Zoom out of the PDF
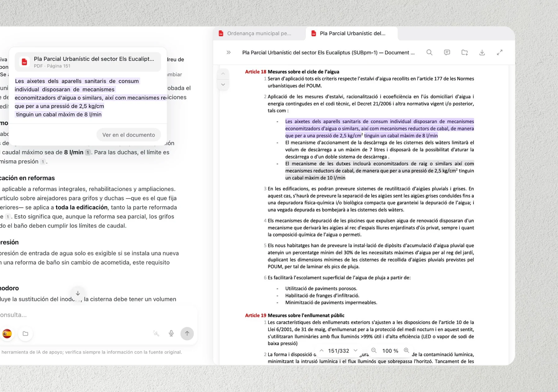The width and height of the screenshot is (558, 392). pos(374,351)
